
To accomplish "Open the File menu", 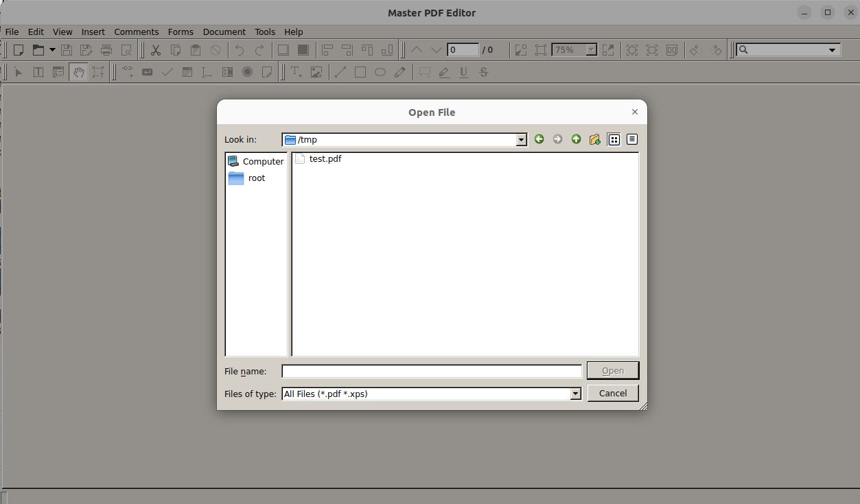I will pyautogui.click(x=12, y=32).
